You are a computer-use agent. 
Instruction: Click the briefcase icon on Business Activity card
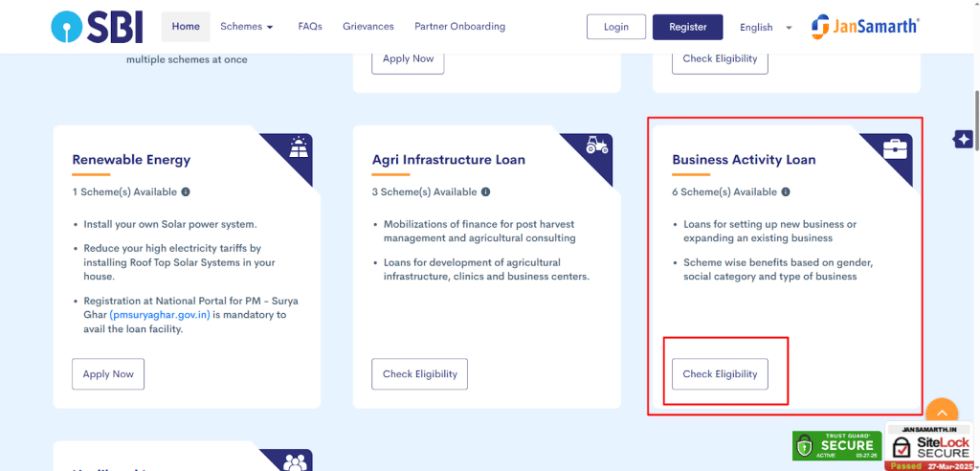coord(896,148)
